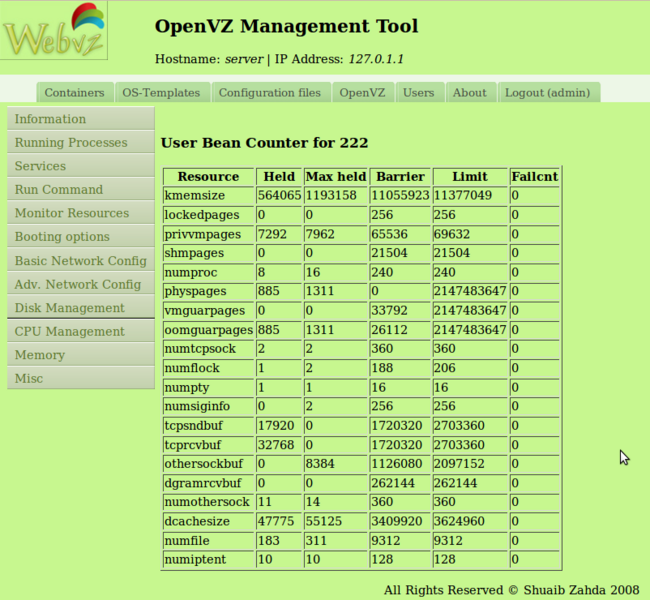The image size is (650, 600).
Task: Select the physpages resource cell
Action: click(209, 291)
